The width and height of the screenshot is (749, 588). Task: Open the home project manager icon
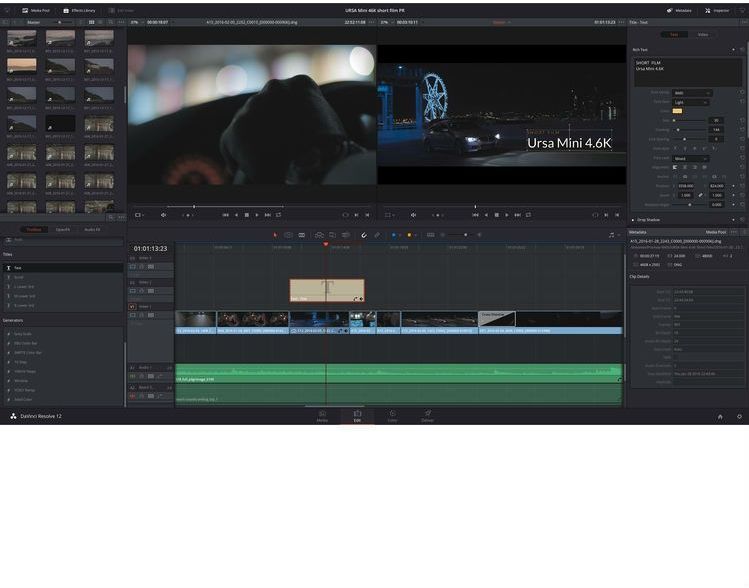[720, 417]
